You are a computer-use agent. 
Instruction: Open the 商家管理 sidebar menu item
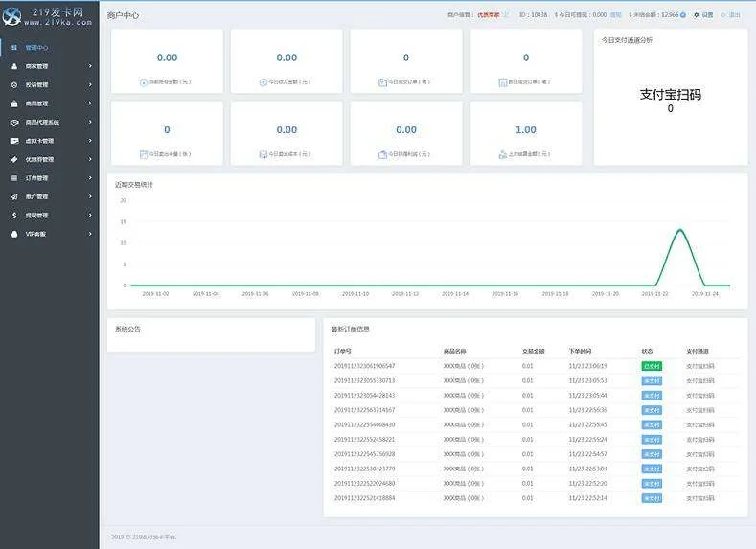click(x=36, y=66)
